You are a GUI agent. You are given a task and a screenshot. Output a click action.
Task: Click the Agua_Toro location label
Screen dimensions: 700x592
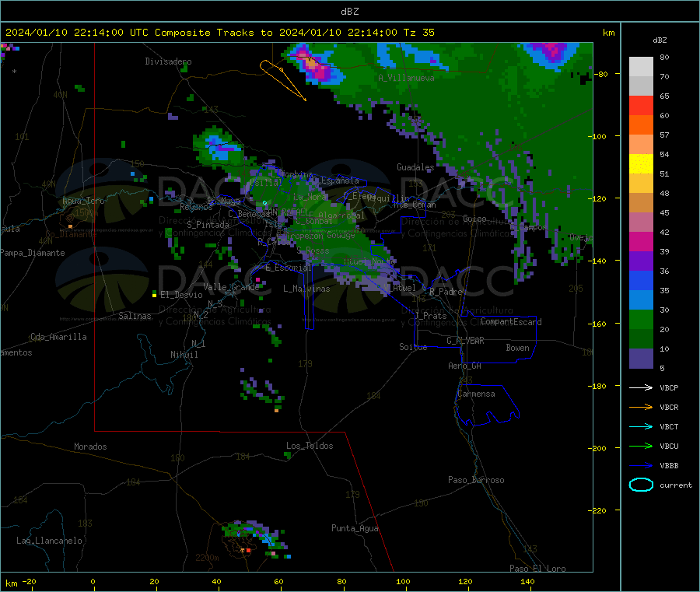pos(83,201)
